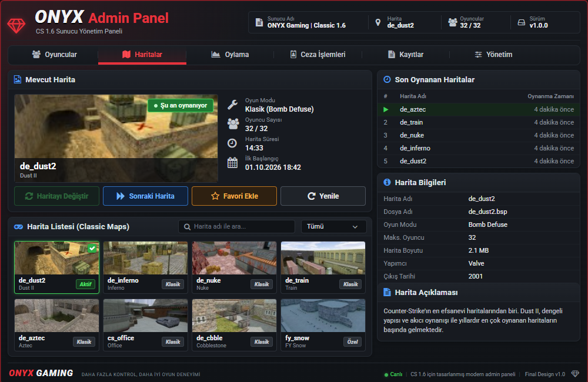Click the green play arrow beside de_aztec
This screenshot has width=588, height=382.
(386, 109)
